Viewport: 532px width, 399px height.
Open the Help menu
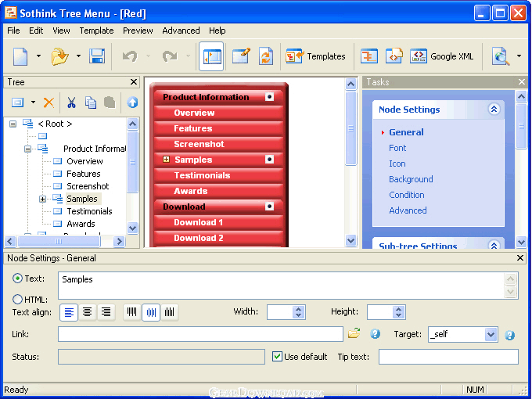(217, 31)
